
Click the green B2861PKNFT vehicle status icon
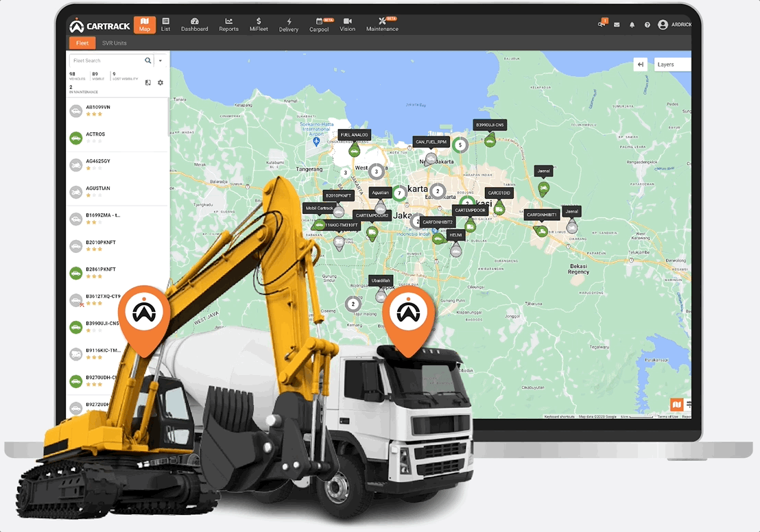pyautogui.click(x=75, y=274)
